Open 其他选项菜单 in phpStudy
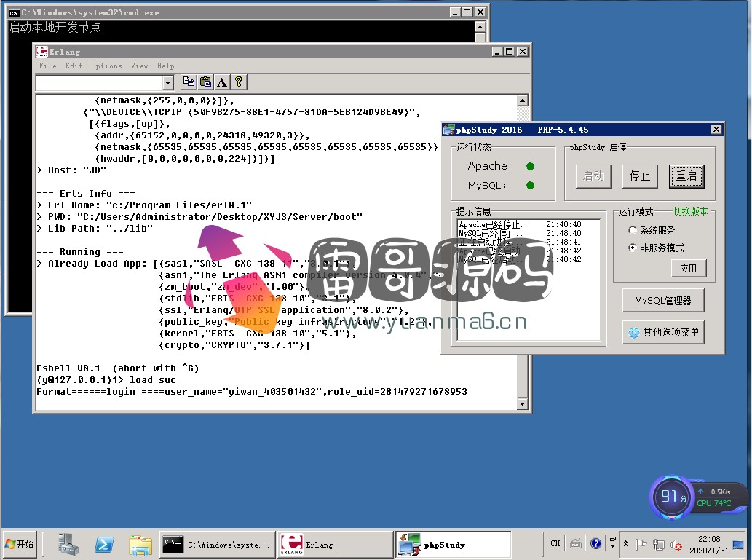752x560 pixels. pos(662,333)
